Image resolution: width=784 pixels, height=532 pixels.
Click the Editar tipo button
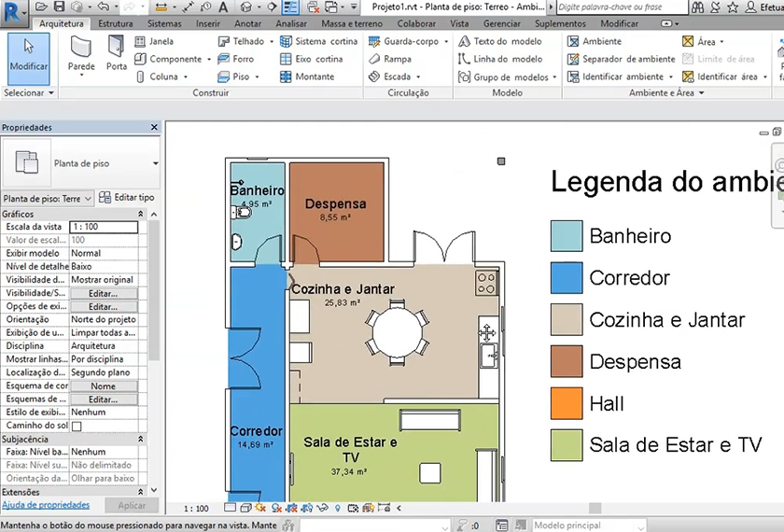pyautogui.click(x=126, y=198)
